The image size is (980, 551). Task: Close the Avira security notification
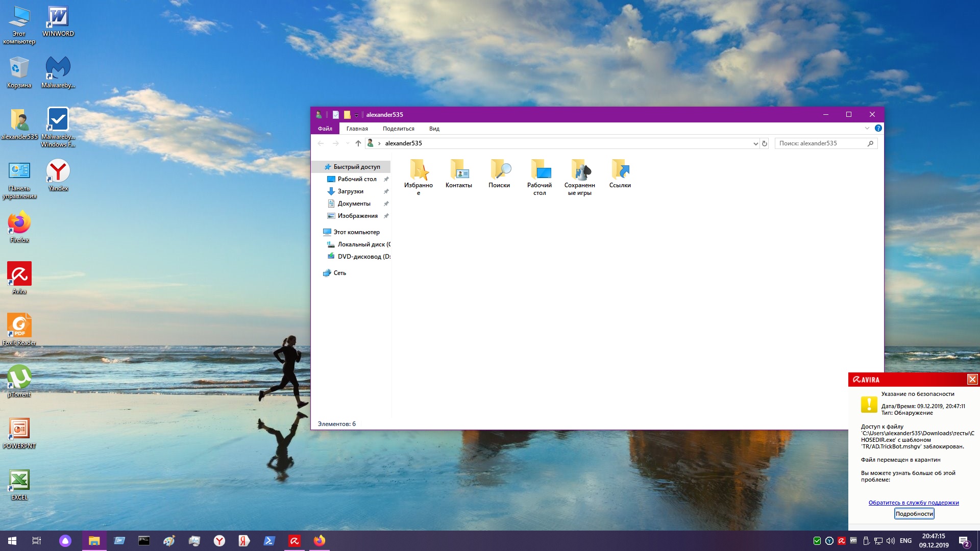click(972, 379)
